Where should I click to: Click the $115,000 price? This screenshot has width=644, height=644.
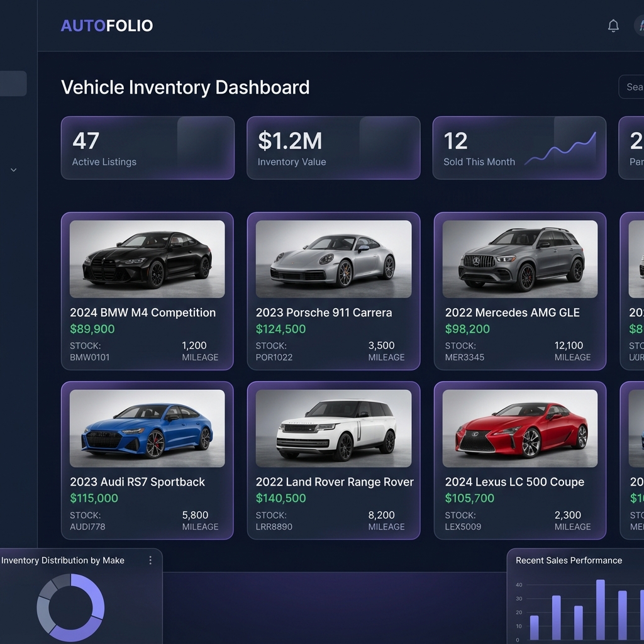click(x=94, y=498)
